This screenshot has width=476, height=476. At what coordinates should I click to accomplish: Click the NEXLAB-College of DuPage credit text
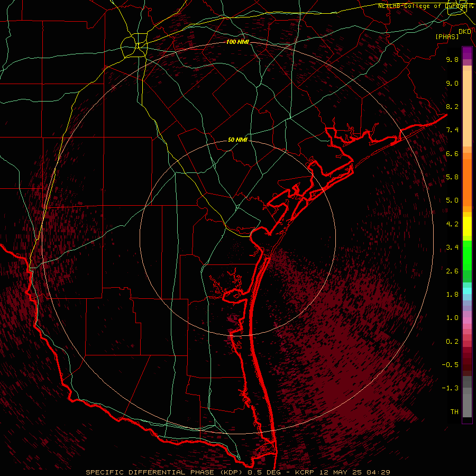coord(424,6)
